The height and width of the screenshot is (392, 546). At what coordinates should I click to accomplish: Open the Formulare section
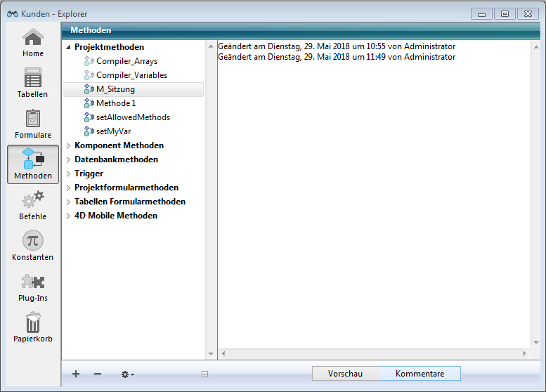pyautogui.click(x=32, y=124)
